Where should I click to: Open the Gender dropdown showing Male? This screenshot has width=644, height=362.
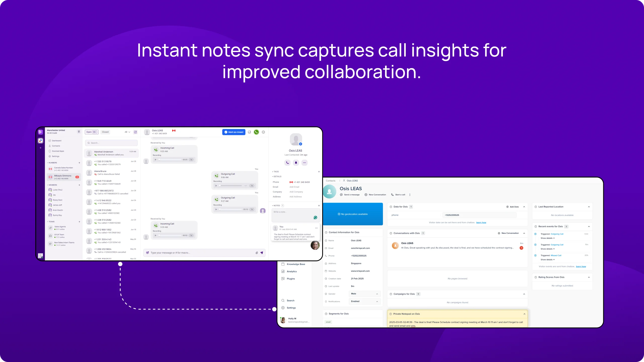(365, 294)
